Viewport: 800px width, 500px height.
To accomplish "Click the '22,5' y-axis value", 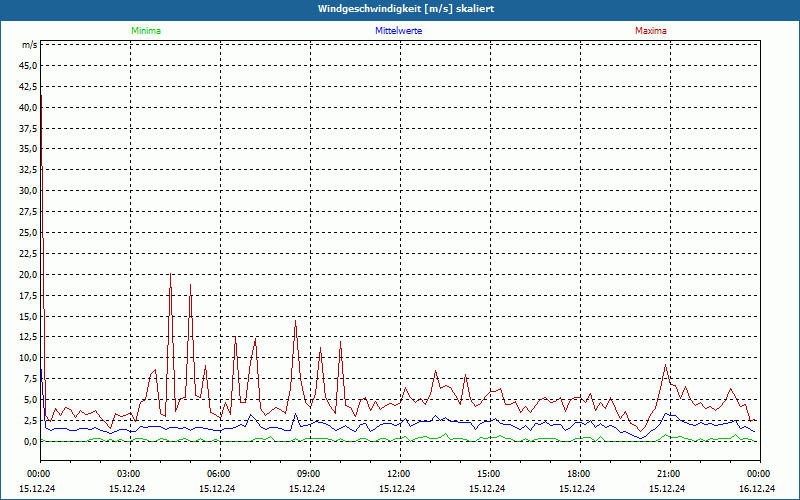I will [28, 254].
